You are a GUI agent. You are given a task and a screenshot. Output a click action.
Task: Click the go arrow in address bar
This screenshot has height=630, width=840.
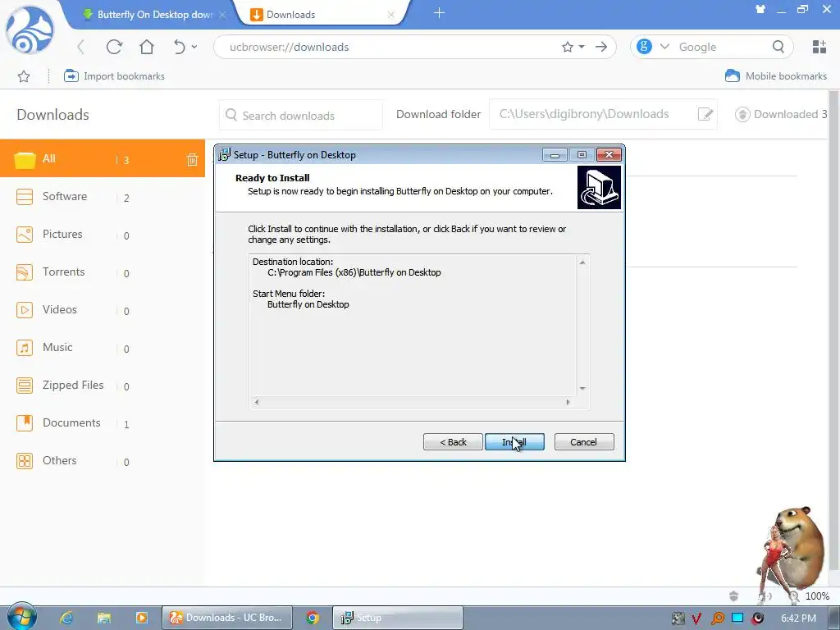601,47
